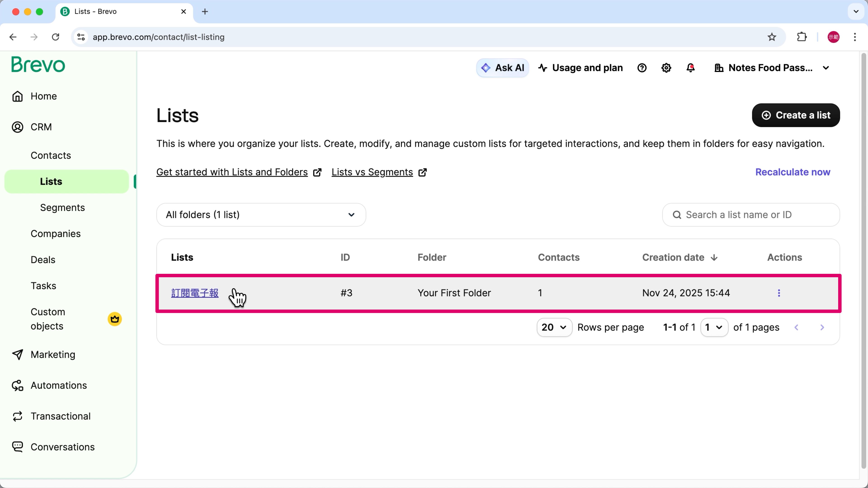Click the Custom objects crown badge

(115, 319)
